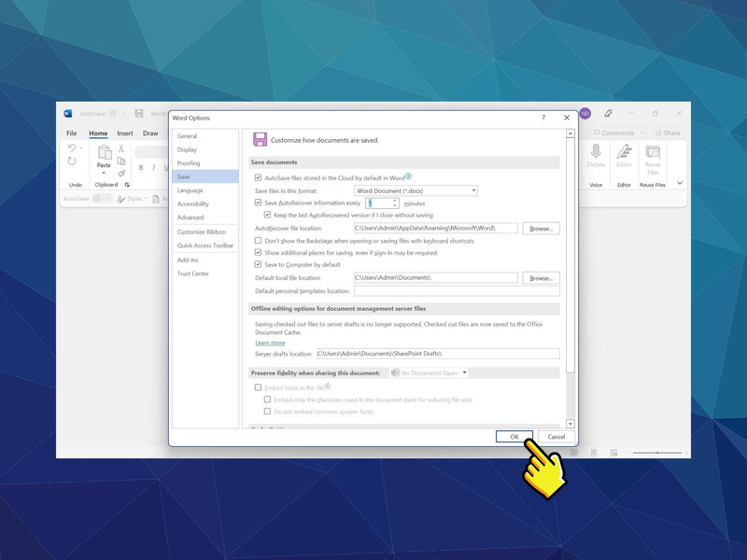This screenshot has width=747, height=560.
Task: Toggle Save to Computer by default
Action: pos(259,264)
